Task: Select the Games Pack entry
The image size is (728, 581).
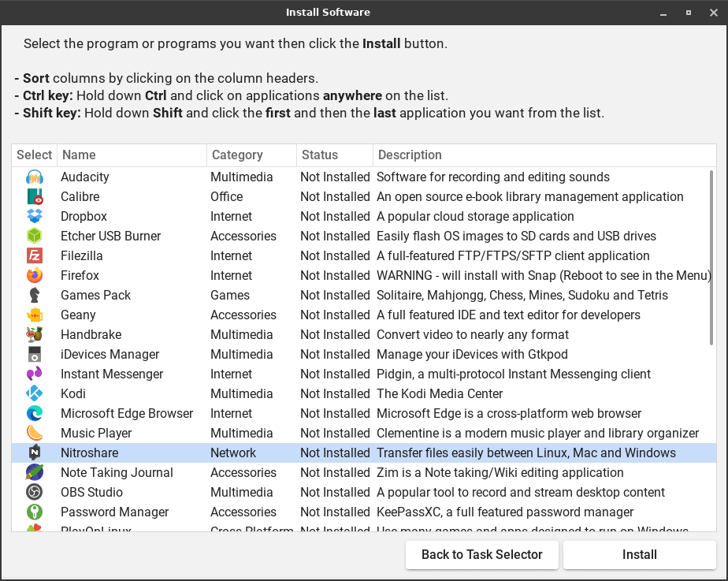Action: 96,296
